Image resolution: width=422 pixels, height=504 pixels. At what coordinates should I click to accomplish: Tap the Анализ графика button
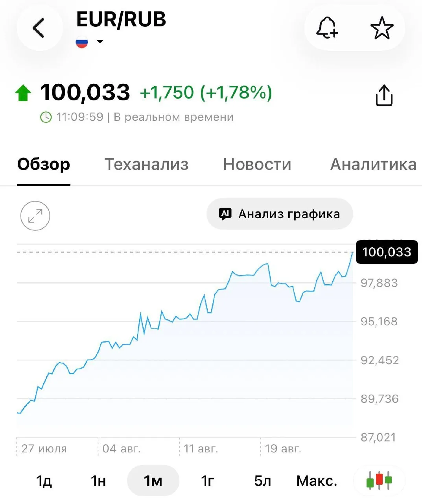(280, 214)
